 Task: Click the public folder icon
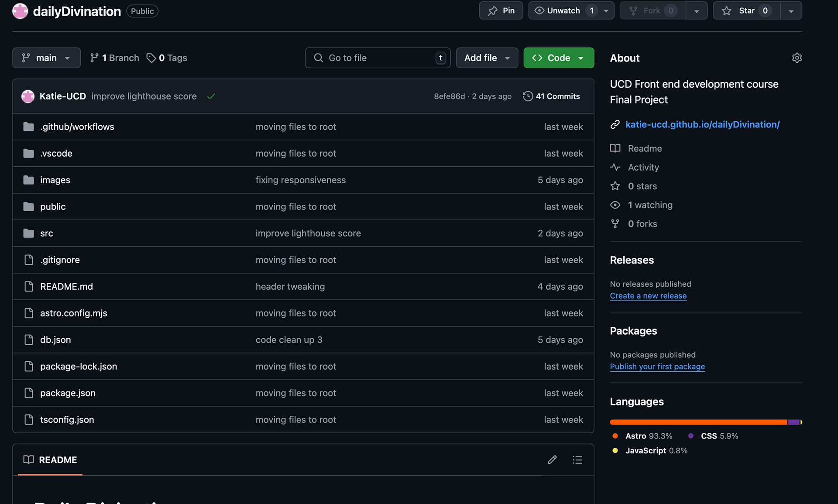[x=29, y=207]
